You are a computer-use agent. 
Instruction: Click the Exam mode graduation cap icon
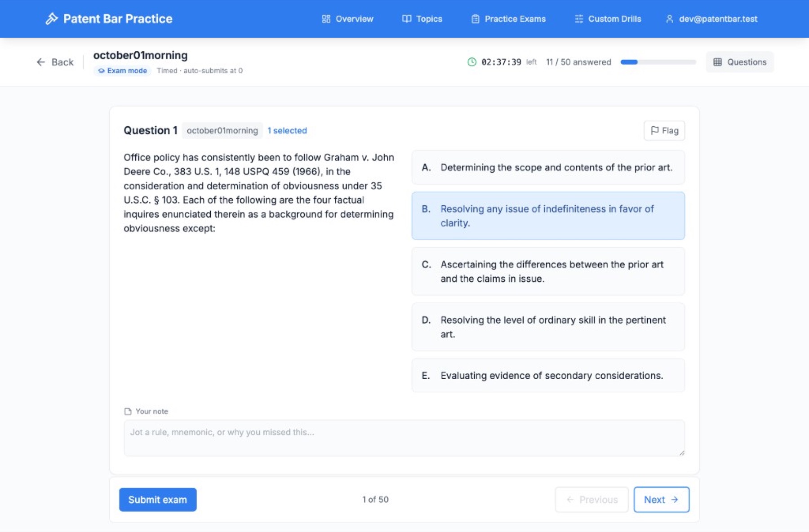101,71
